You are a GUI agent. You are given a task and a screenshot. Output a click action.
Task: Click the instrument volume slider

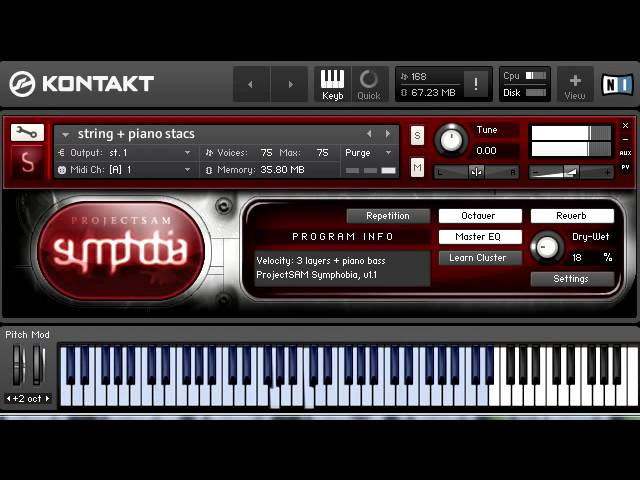pyautogui.click(x=571, y=172)
